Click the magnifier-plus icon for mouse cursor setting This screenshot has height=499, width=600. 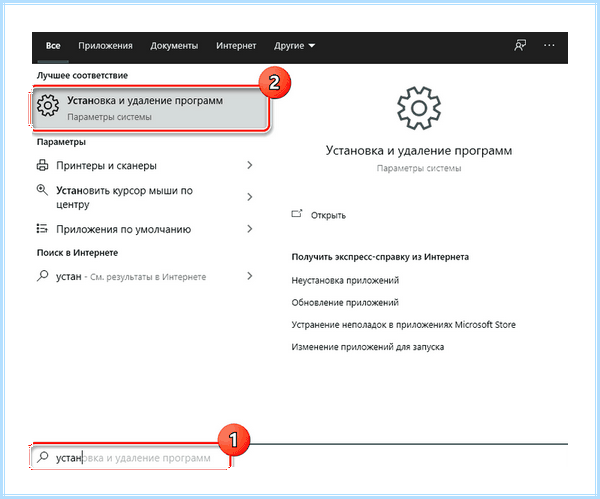pyautogui.click(x=42, y=190)
